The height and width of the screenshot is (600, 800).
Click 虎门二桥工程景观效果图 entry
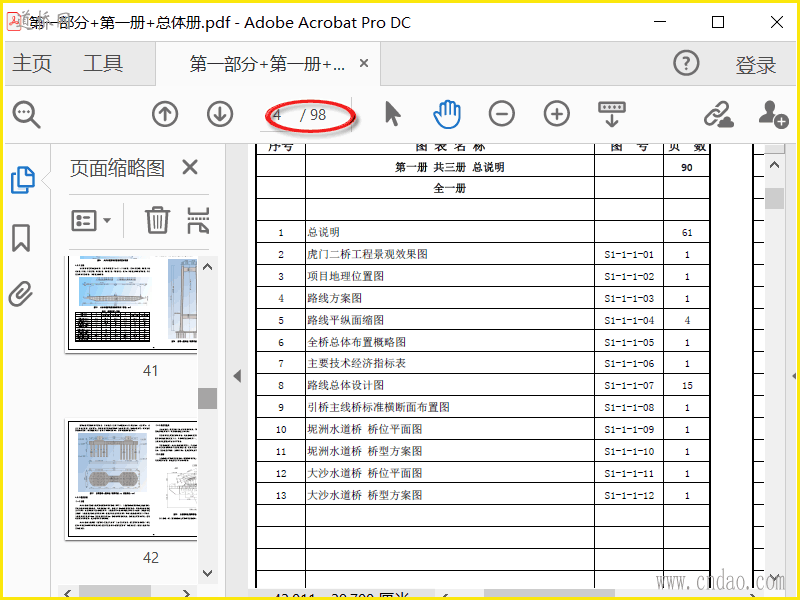pos(367,254)
